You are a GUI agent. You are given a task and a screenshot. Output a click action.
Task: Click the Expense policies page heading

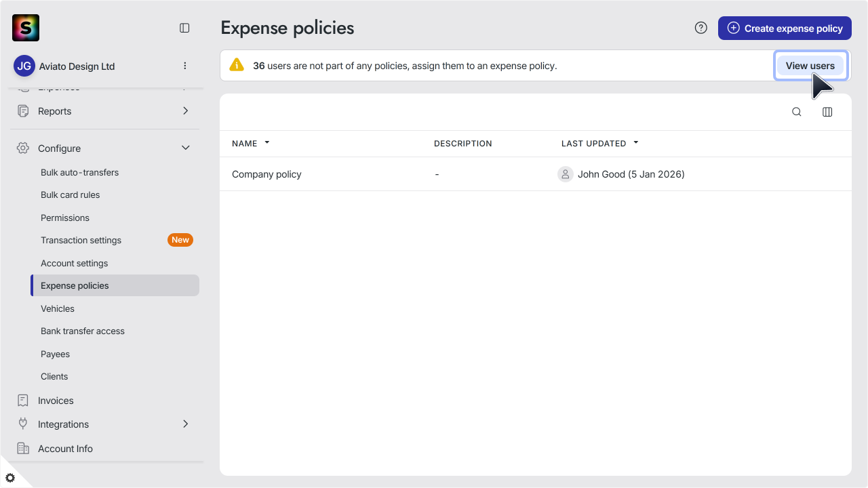tap(288, 28)
